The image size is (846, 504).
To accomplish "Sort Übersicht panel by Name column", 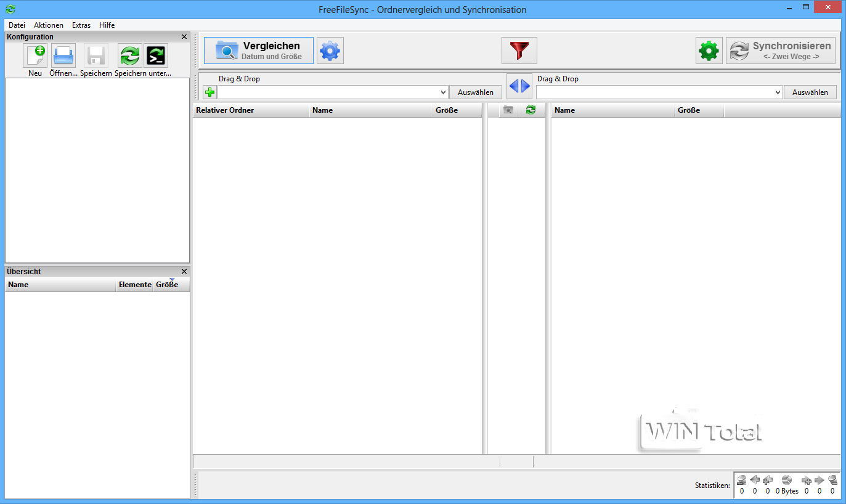I will (60, 285).
